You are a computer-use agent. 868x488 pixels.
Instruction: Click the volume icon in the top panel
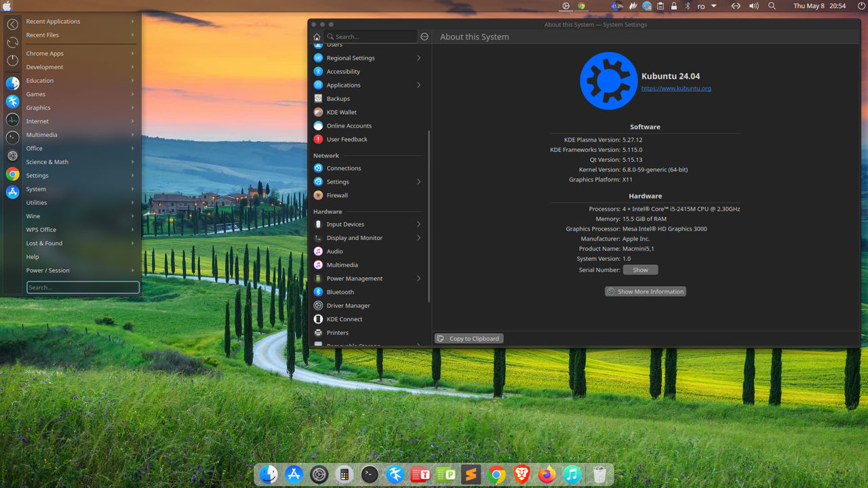(x=753, y=6)
